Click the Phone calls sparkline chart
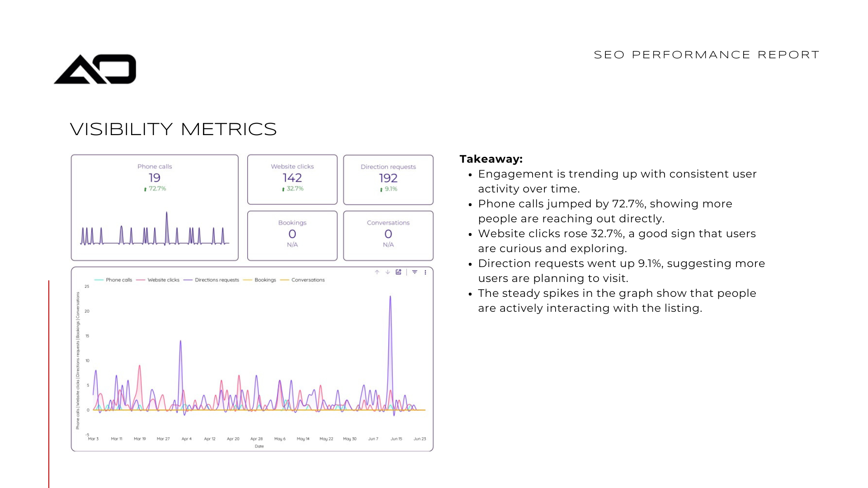This screenshot has width=868, height=488. click(155, 230)
